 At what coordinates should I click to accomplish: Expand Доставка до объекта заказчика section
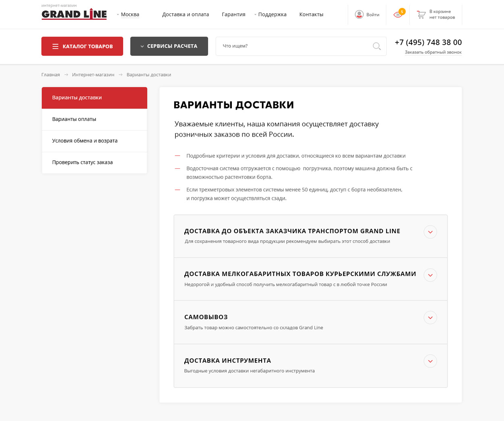[x=430, y=232]
